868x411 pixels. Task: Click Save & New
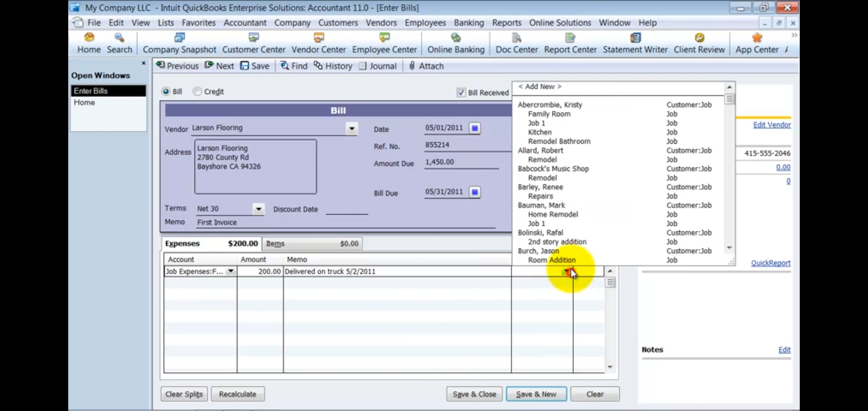pyautogui.click(x=536, y=394)
